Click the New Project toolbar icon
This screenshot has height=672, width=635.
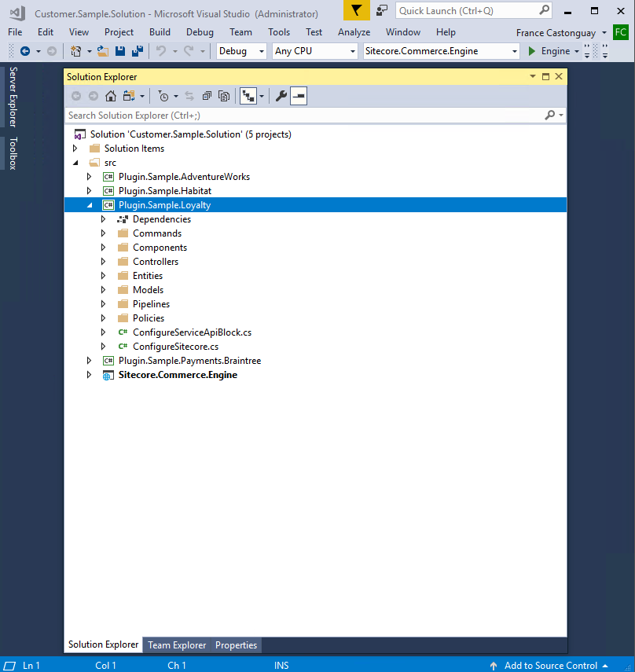tap(76, 51)
